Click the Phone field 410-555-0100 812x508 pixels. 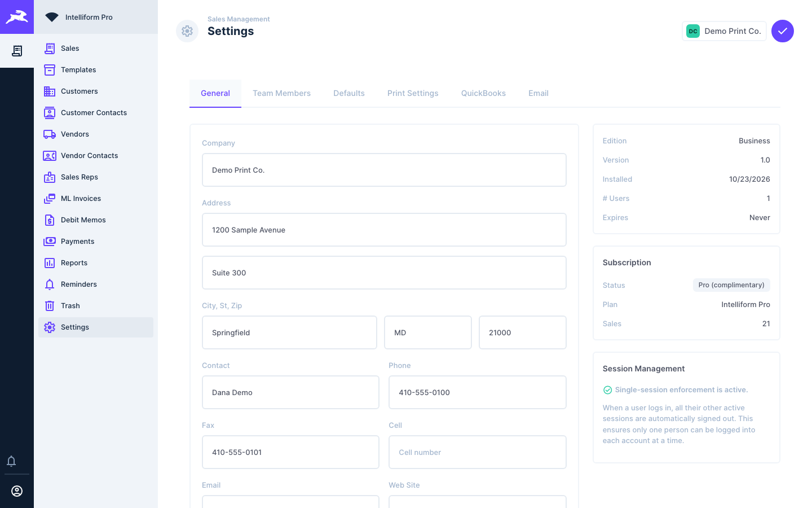478,392
